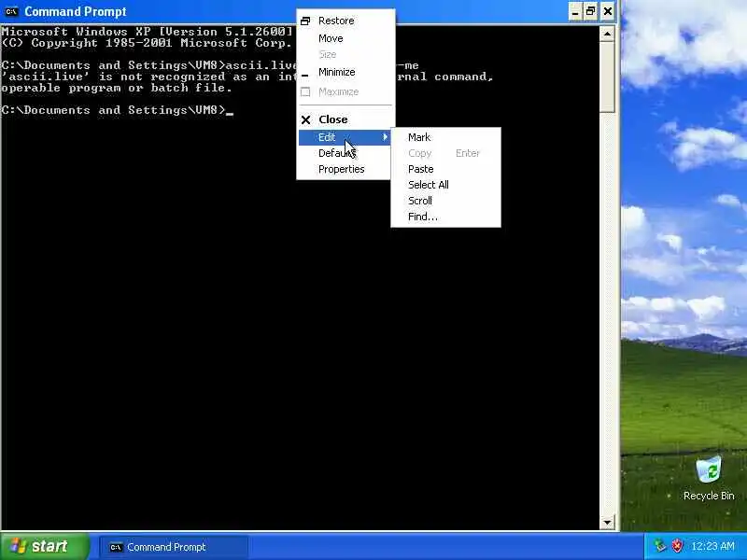Open the Recycle Bin desktop icon
Viewport: 747px width, 560px height.
coord(709,479)
